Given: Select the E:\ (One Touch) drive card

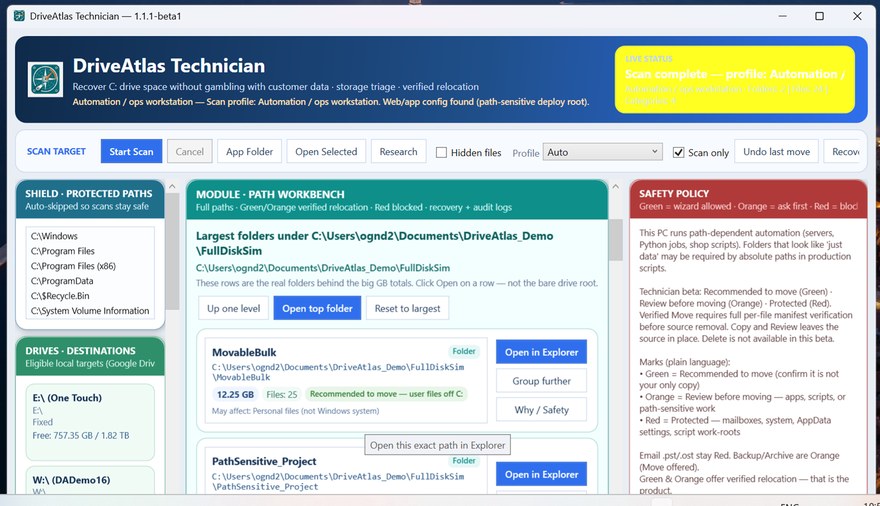Looking at the screenshot, I should (x=90, y=422).
